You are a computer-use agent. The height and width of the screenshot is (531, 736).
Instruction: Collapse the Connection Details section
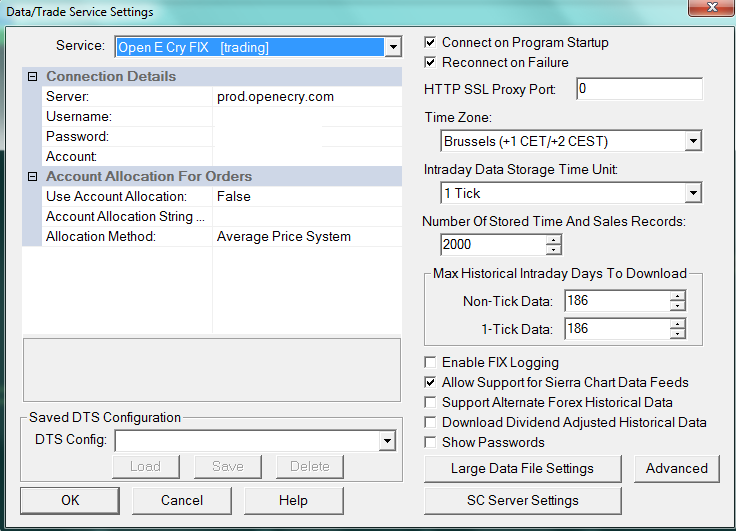pos(32,77)
